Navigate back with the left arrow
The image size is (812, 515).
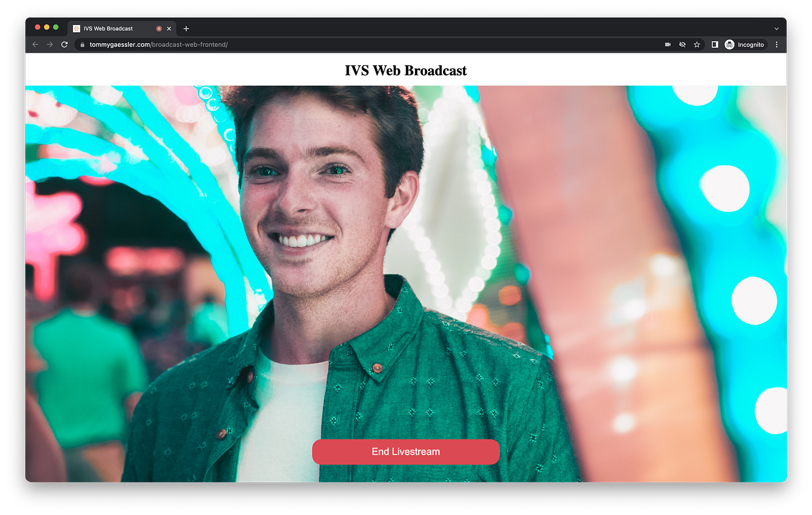(x=35, y=44)
